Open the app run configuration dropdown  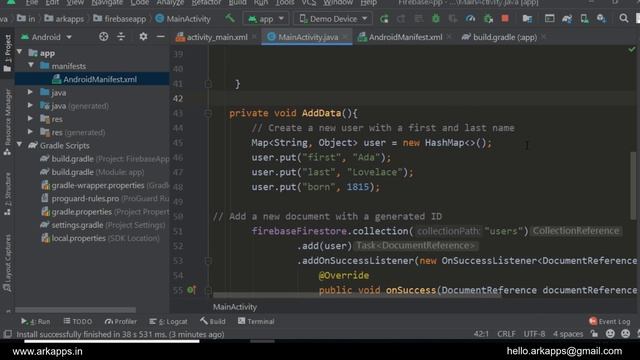click(x=266, y=19)
